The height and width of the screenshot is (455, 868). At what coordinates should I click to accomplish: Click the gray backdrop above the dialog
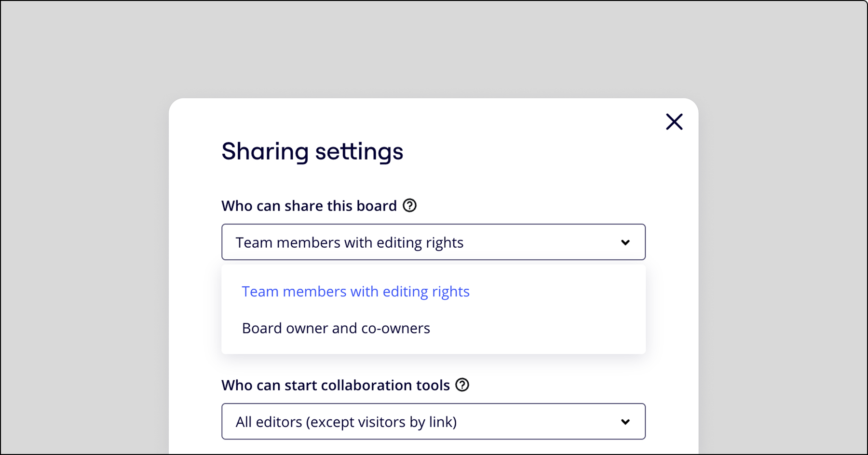coord(434,48)
